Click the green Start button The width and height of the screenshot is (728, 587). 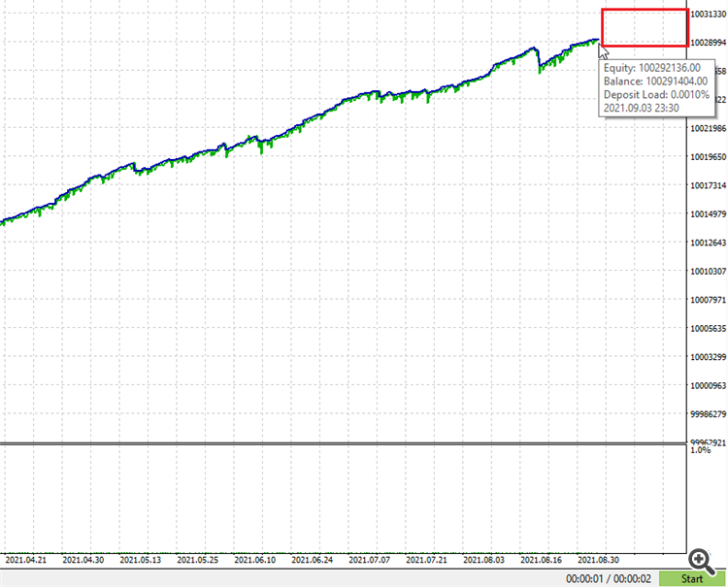(693, 578)
